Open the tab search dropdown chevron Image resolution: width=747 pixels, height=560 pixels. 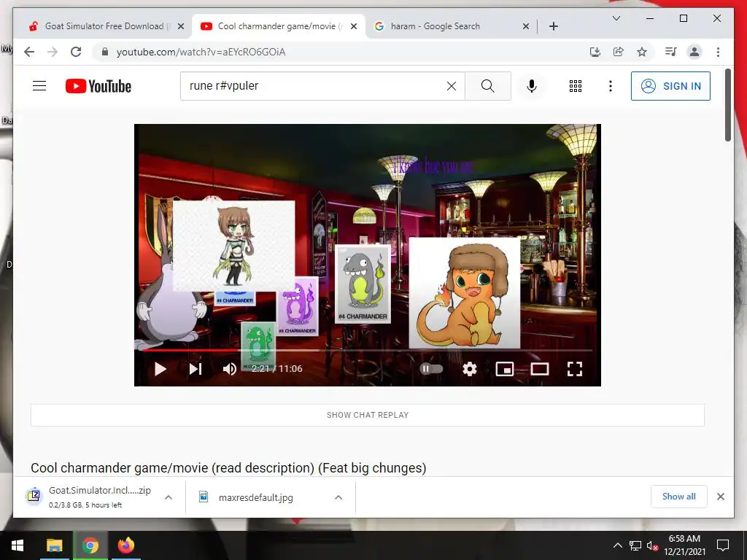click(x=616, y=18)
